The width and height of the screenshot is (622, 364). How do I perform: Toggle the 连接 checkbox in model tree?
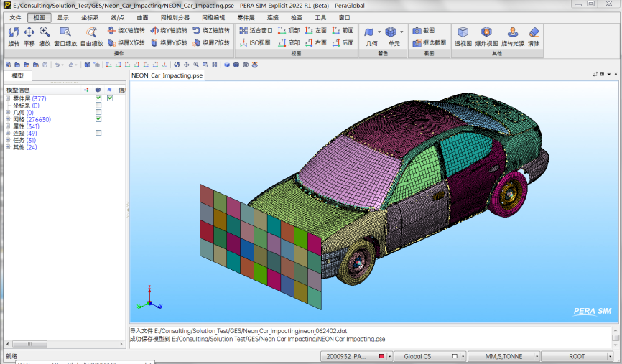click(x=98, y=133)
